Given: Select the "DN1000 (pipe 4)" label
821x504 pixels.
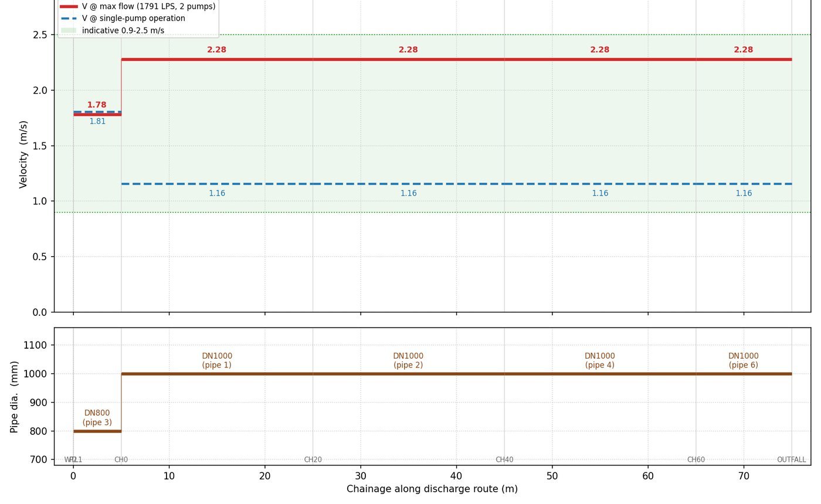Looking at the screenshot, I should 600,360.
